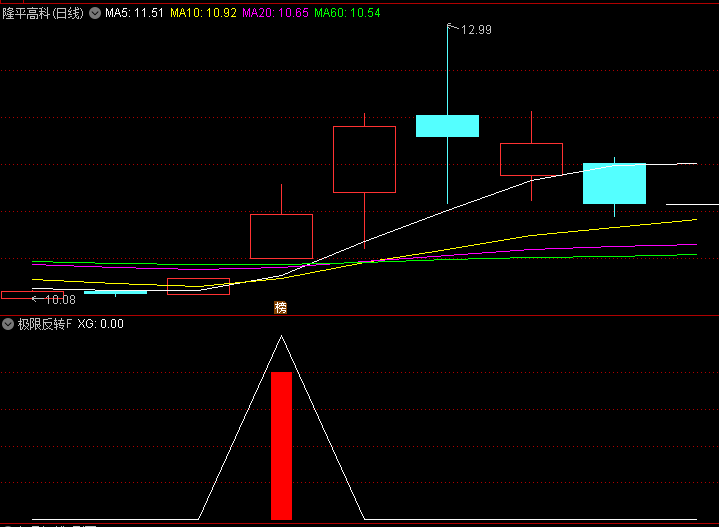Select the cyan candle with the 12.99 high
The width and height of the screenshot is (719, 527).
(447, 126)
